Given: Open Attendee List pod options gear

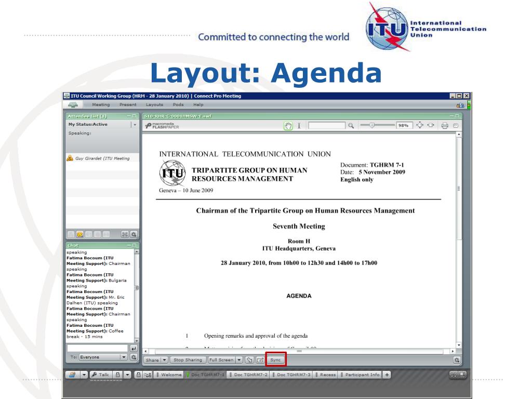Looking at the screenshot, I should [134, 234].
